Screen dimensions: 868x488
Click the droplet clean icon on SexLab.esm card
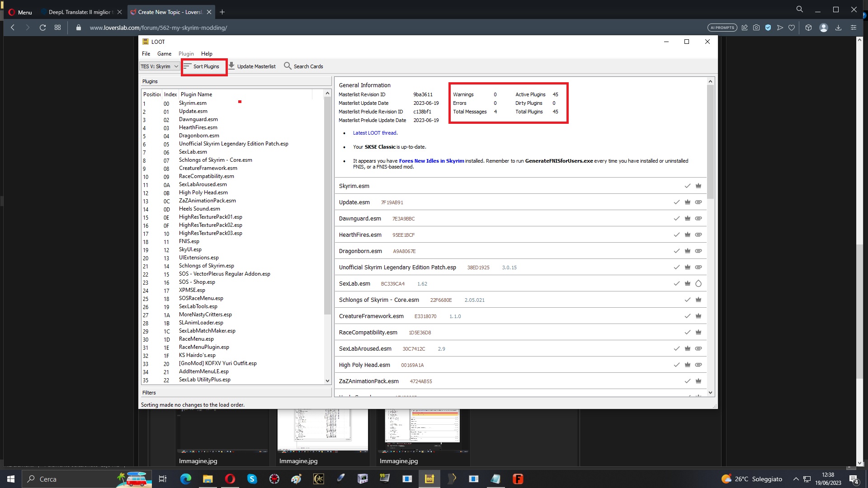698,283
